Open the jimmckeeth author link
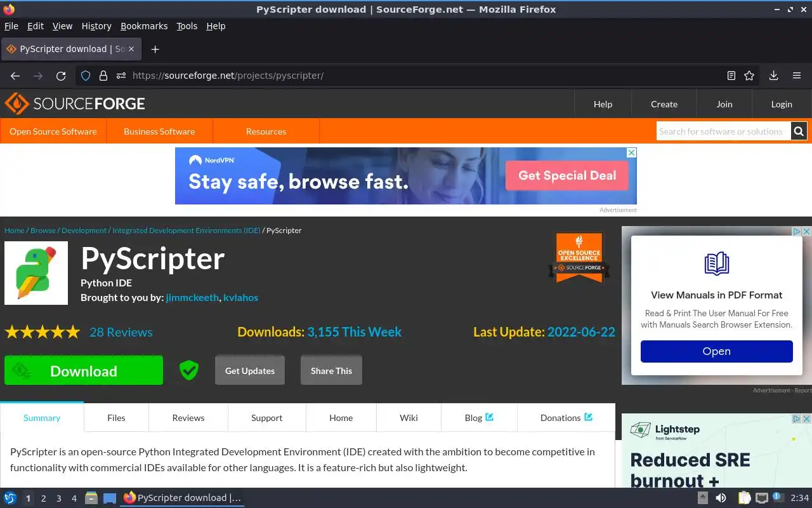The height and width of the screenshot is (508, 812). (192, 297)
